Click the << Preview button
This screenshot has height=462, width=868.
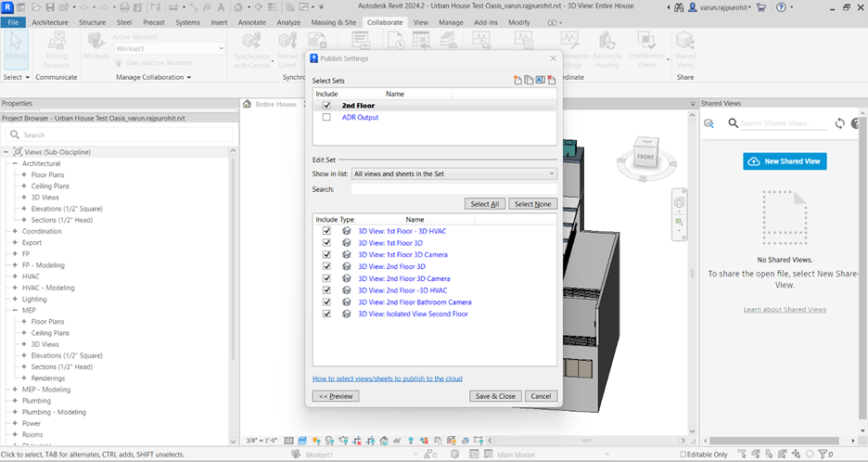point(336,396)
